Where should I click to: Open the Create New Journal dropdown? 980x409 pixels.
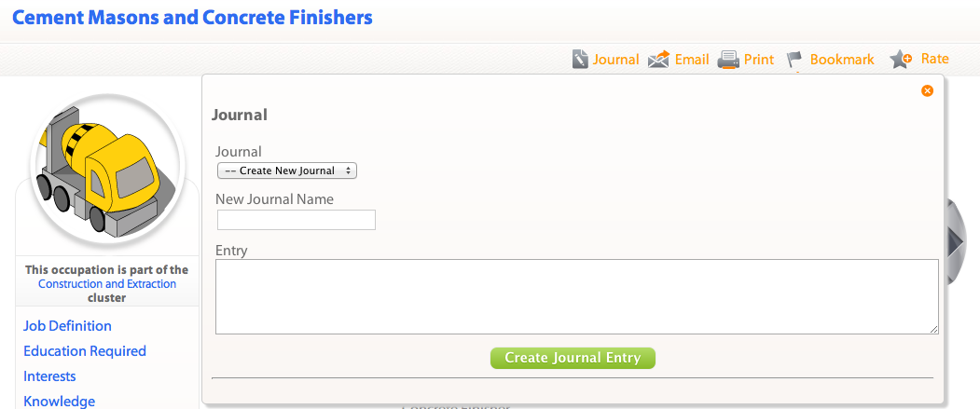coord(287,170)
